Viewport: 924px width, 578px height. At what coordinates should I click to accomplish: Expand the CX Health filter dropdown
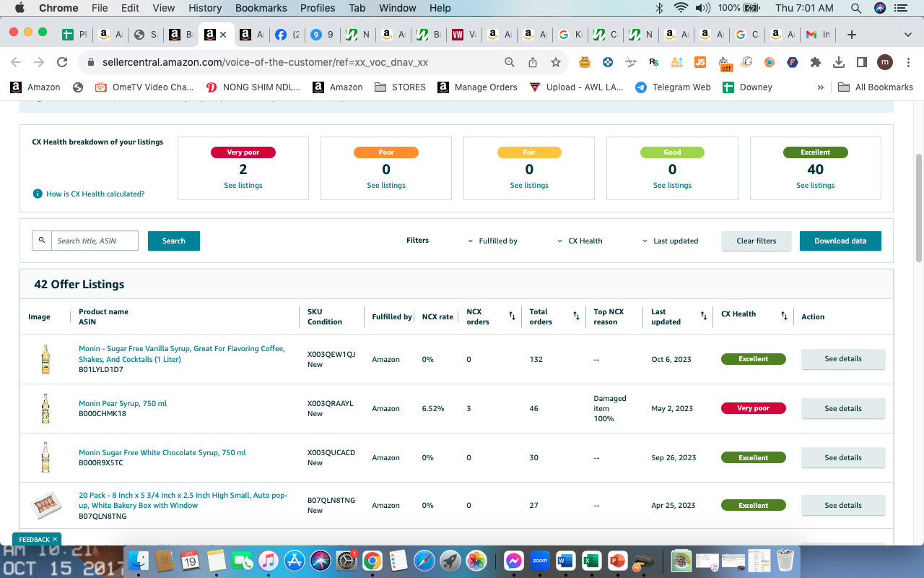(580, 241)
